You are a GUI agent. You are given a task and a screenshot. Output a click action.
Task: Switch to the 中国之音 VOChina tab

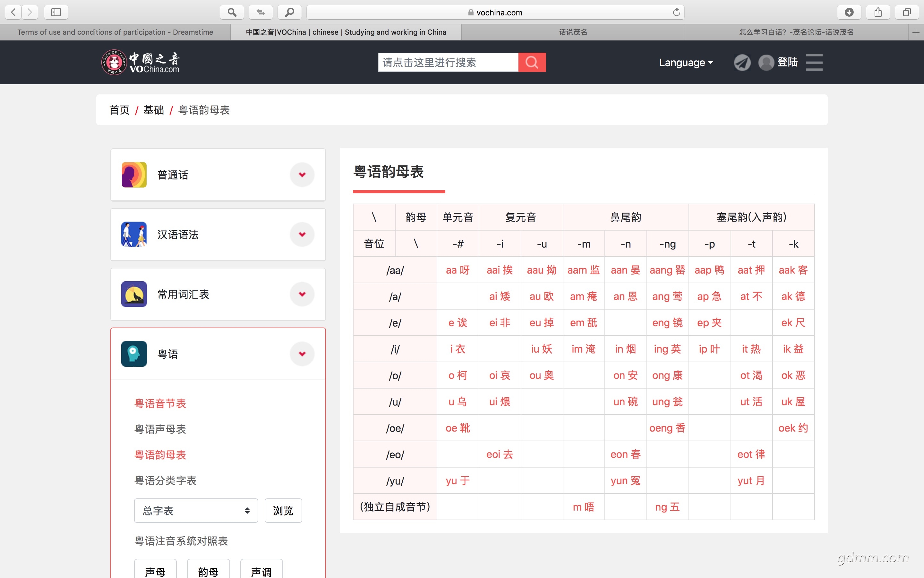pos(346,32)
